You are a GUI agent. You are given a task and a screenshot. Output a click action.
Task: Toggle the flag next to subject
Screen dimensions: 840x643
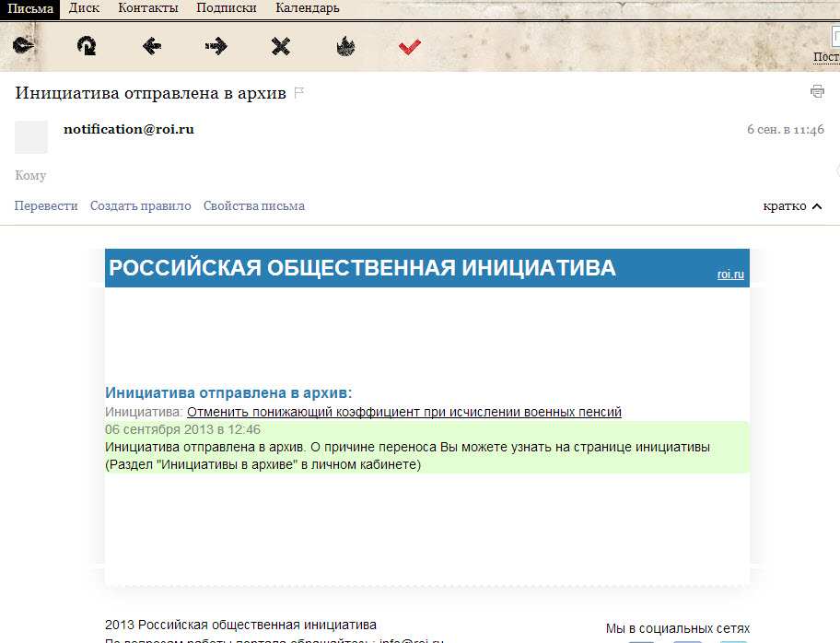click(298, 93)
